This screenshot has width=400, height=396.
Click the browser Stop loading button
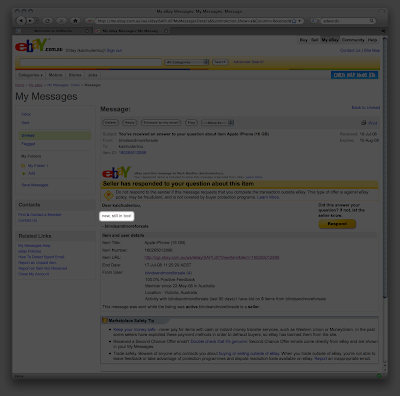point(61,21)
